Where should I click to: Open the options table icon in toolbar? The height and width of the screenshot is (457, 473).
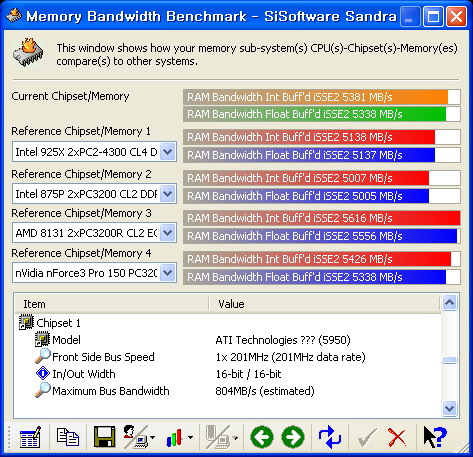coord(30,437)
